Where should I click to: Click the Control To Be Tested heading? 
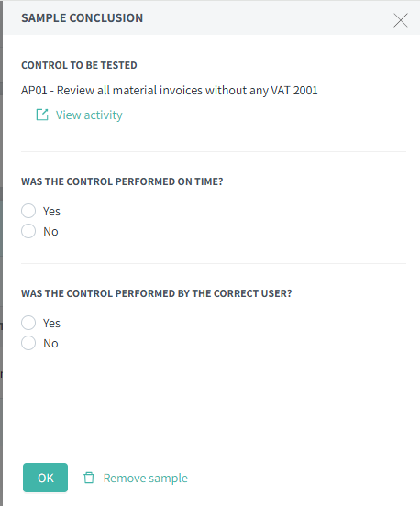pyautogui.click(x=79, y=65)
